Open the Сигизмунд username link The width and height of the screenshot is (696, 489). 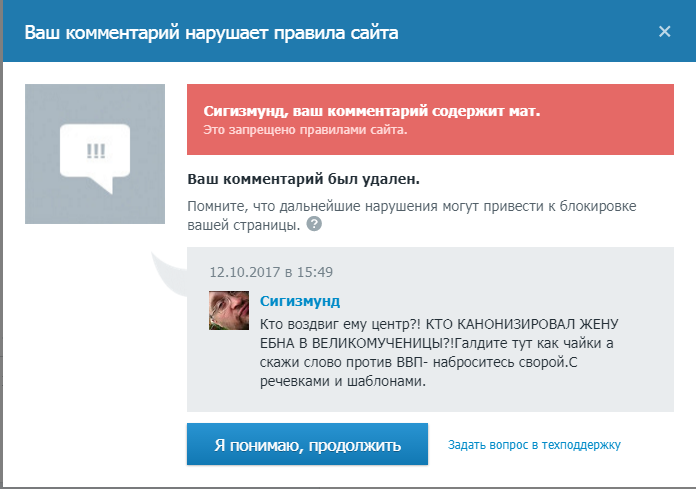pyautogui.click(x=300, y=301)
